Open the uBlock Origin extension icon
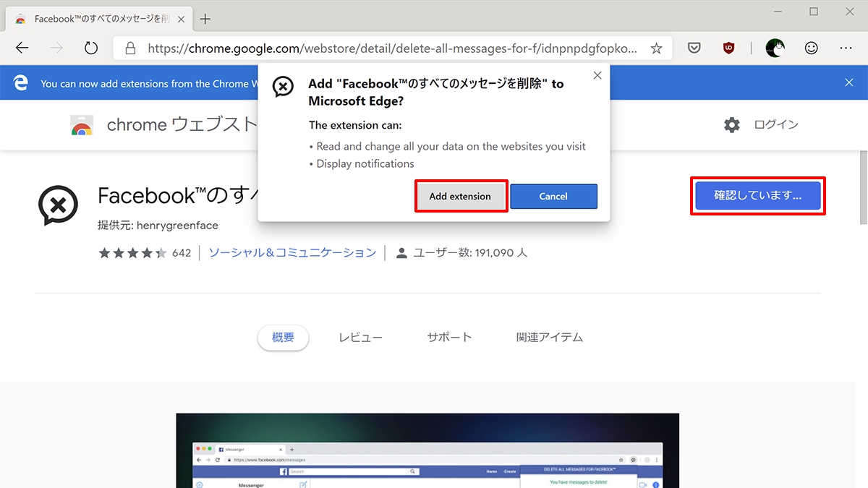 (729, 48)
